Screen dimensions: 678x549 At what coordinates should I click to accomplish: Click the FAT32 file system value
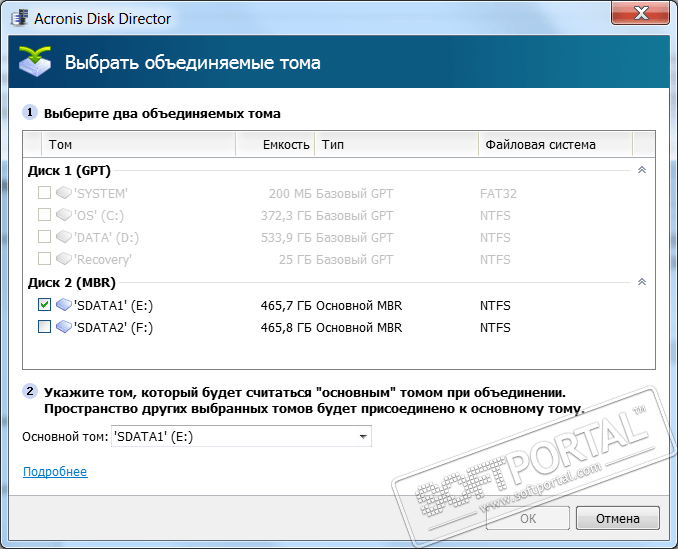[x=498, y=194]
